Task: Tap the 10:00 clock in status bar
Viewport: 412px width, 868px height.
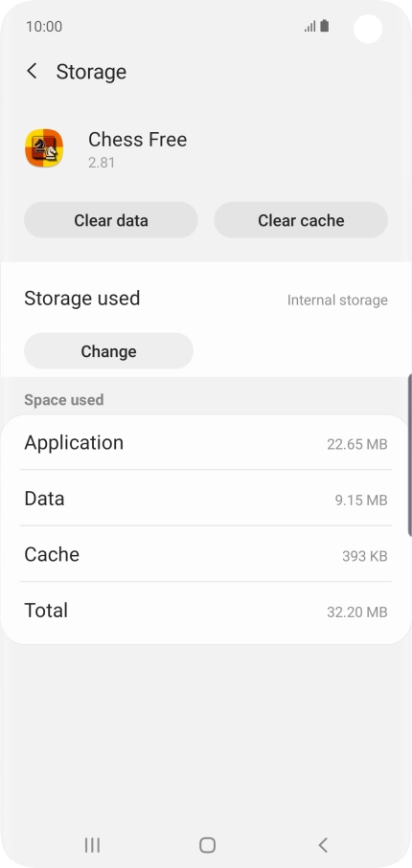Action: point(44,27)
